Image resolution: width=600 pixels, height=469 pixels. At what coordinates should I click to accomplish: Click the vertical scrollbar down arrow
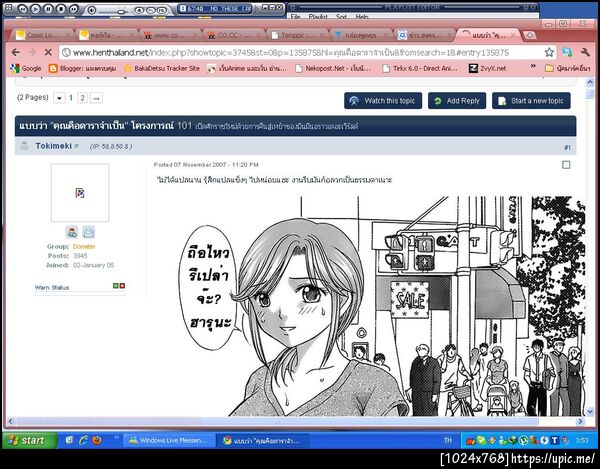pyautogui.click(x=590, y=412)
